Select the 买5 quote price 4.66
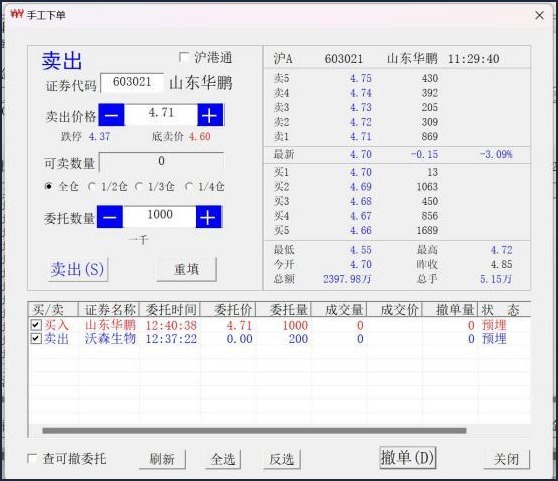558x481 pixels. click(361, 231)
